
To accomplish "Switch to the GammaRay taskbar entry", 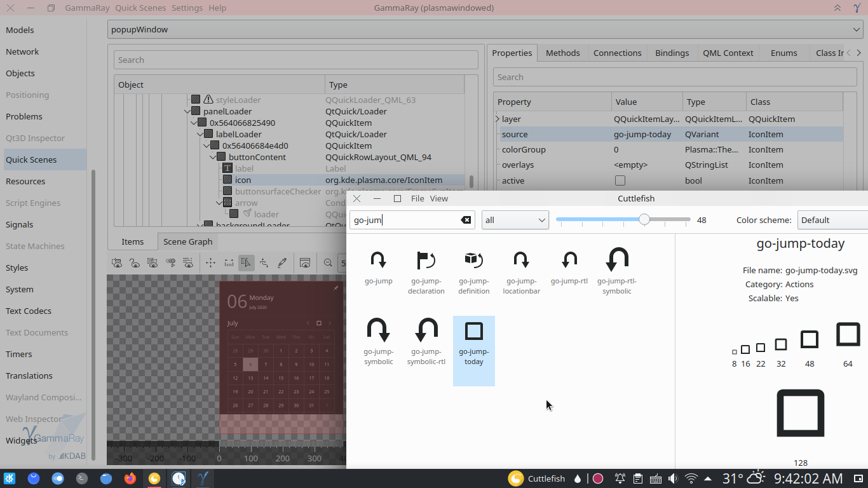I will point(203,478).
